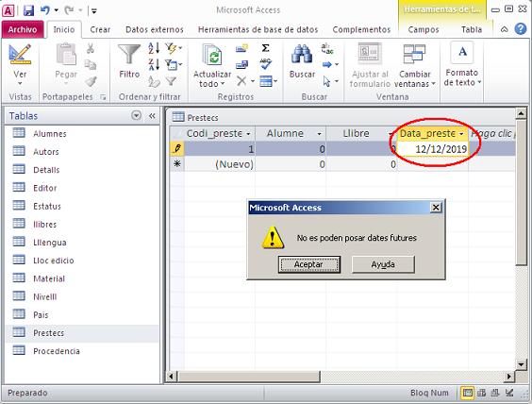The image size is (532, 404).
Task: Open the Codi_preste column dropdown arrow
Action: click(248, 134)
